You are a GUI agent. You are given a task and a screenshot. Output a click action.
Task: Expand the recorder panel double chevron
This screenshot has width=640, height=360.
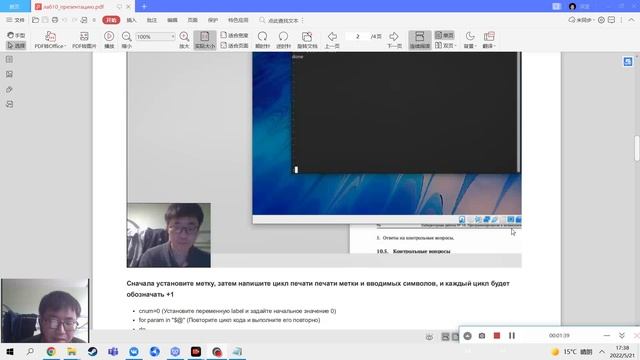pos(622,336)
